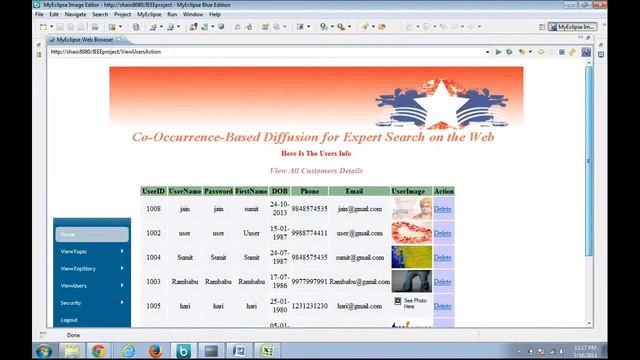
Task: Click user image thumbnail for jain
Action: pos(411,209)
